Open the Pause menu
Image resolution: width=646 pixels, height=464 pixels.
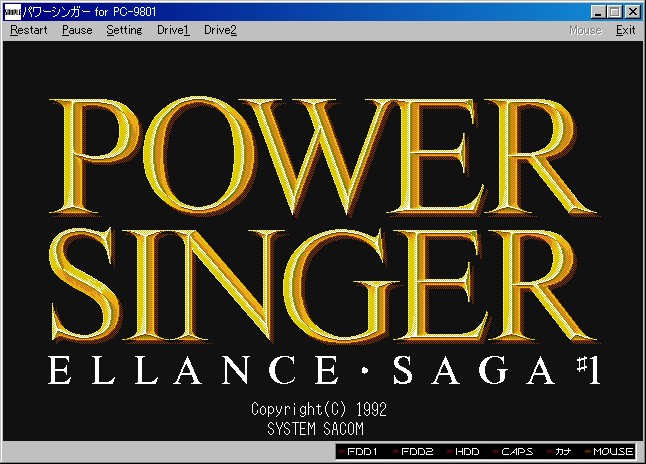tap(77, 30)
